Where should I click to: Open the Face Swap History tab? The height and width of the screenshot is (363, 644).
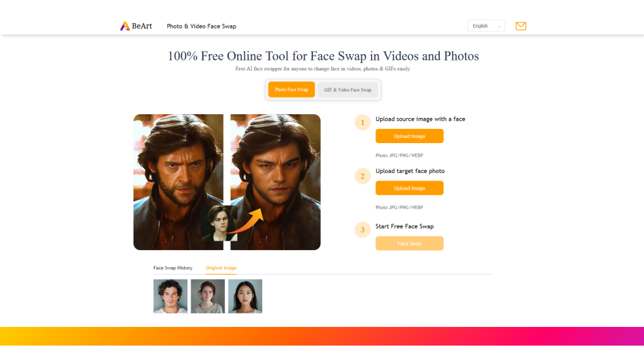[173, 268]
